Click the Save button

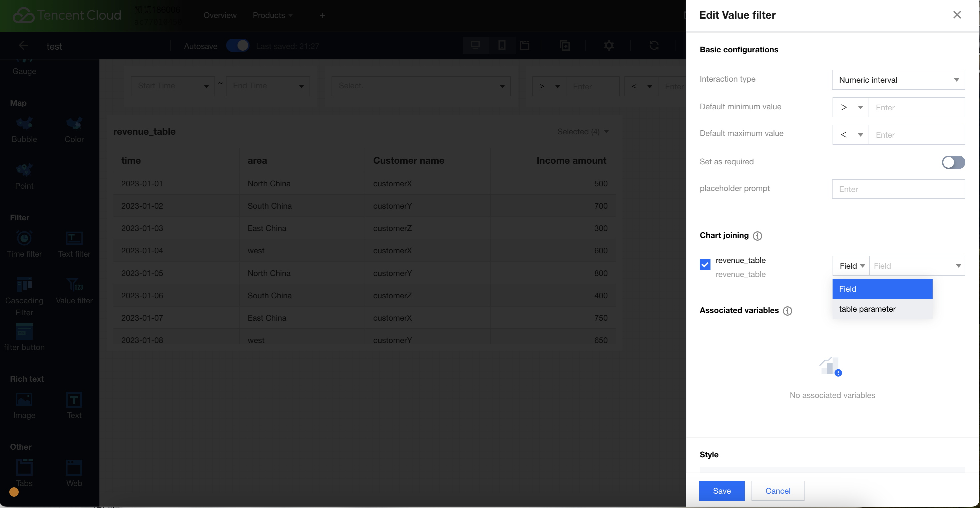click(721, 491)
